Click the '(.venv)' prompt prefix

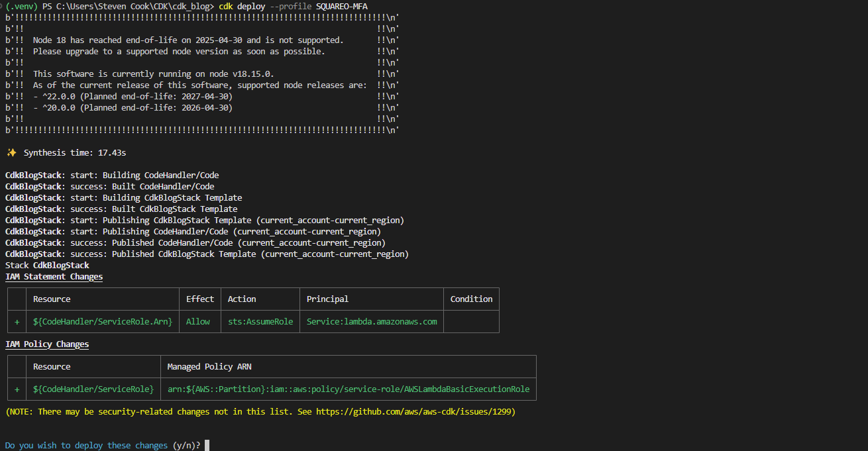[x=22, y=7]
